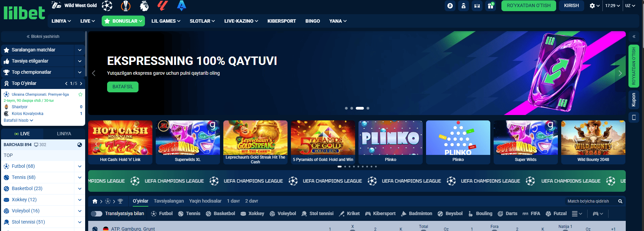Filter by Voleybol in sport bar
Image resolution: width=644 pixels, height=231 pixels.
[282, 214]
